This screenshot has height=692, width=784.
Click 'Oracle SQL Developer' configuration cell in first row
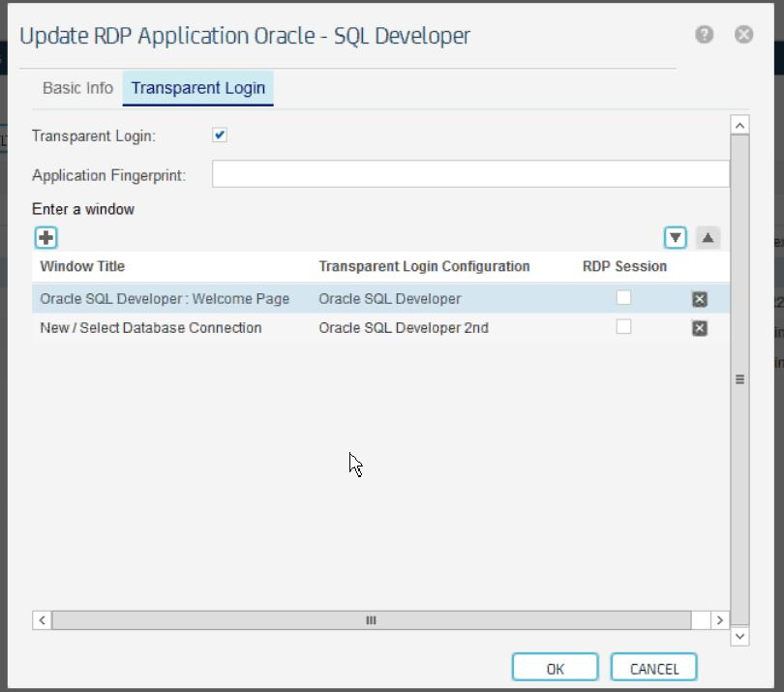click(389, 299)
